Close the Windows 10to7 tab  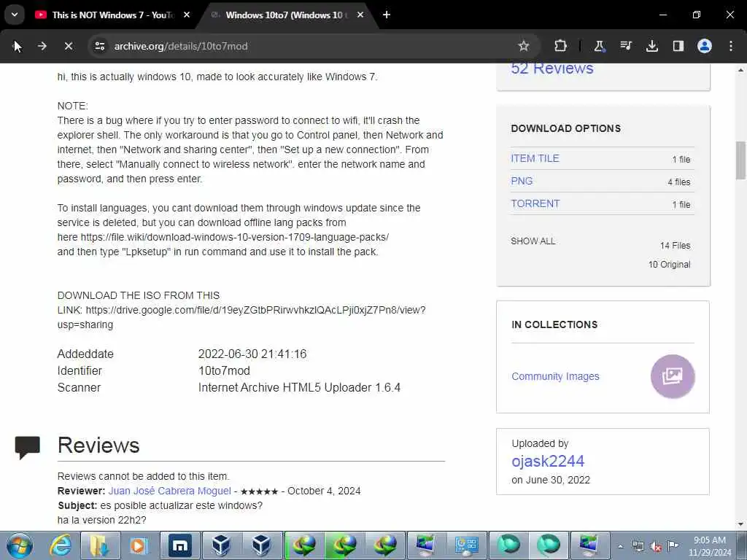[x=360, y=15]
